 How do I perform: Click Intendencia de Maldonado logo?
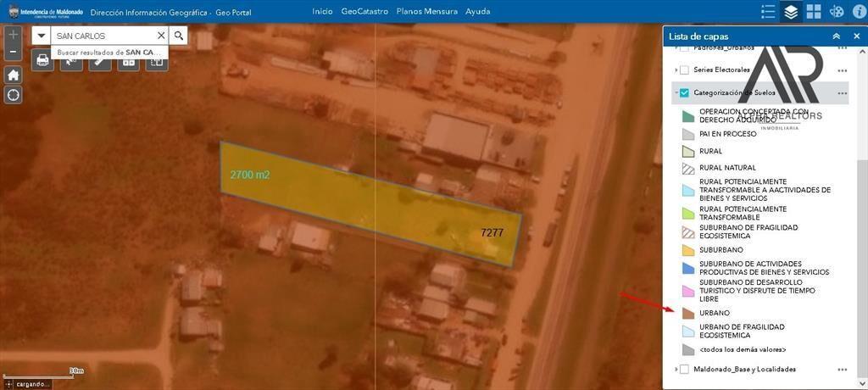[x=46, y=12]
